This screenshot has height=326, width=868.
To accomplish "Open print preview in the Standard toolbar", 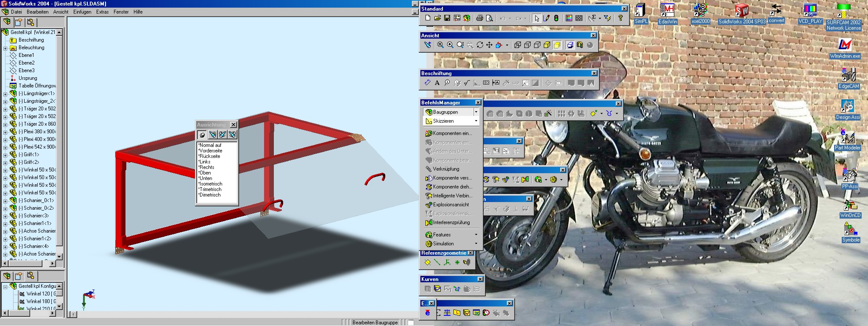I will click(490, 18).
